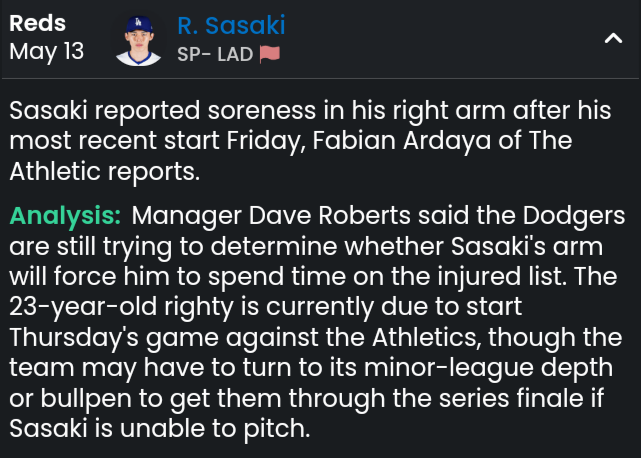Click the red injury flag icon
This screenshot has width=641, height=458.
tap(270, 54)
